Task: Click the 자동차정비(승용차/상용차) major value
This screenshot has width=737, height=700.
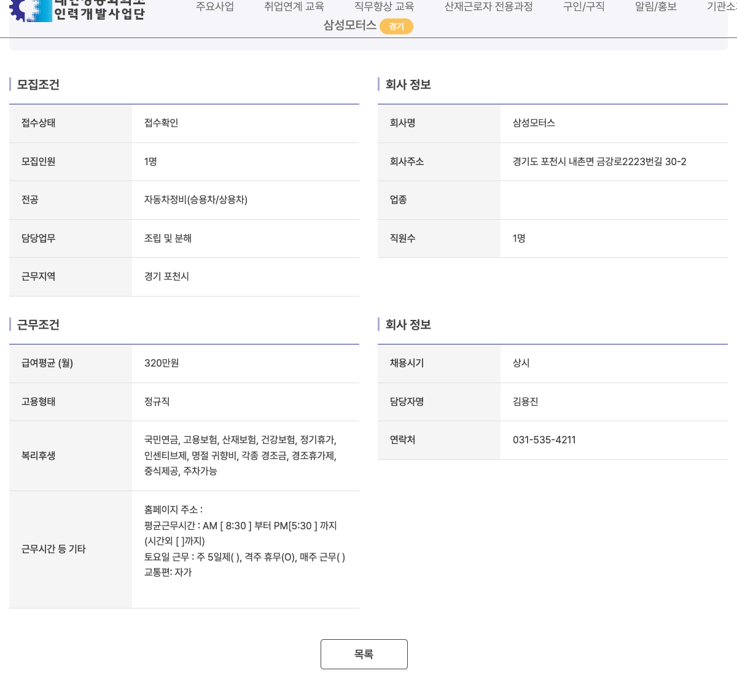Action: 196,200
